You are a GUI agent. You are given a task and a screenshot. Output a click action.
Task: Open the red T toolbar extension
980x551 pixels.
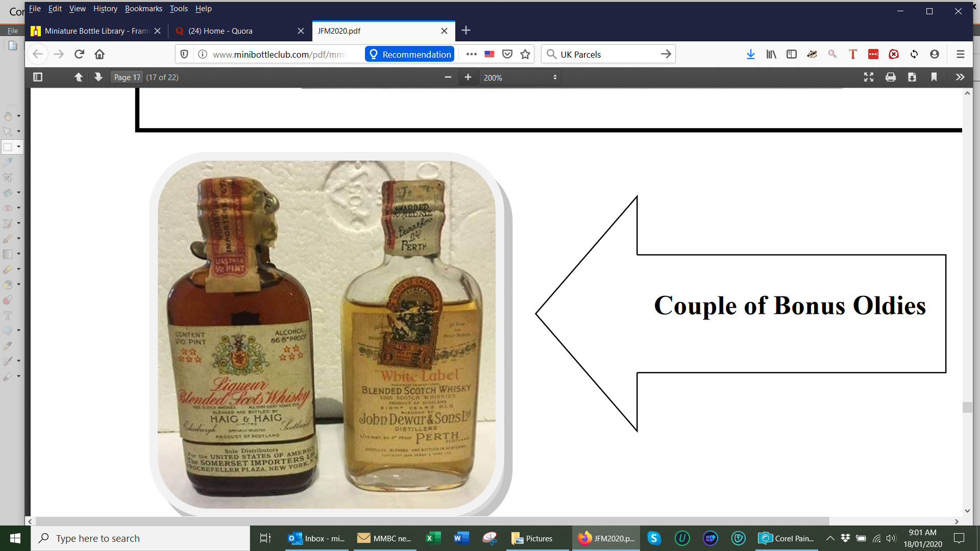(853, 54)
